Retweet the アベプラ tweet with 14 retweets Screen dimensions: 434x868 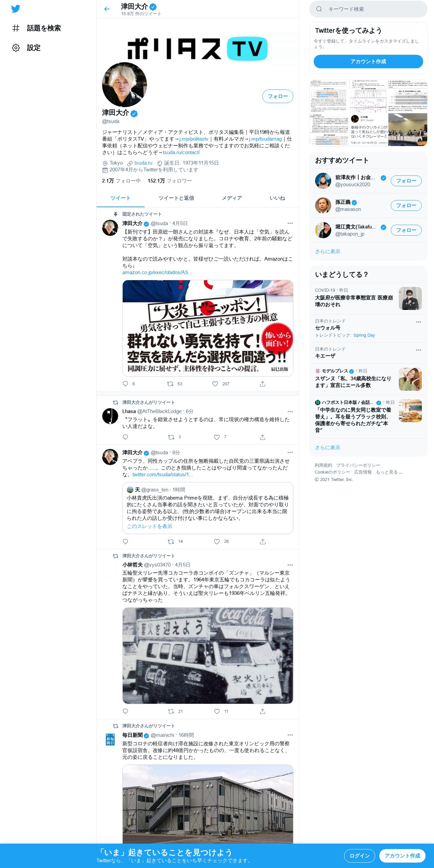(x=171, y=541)
